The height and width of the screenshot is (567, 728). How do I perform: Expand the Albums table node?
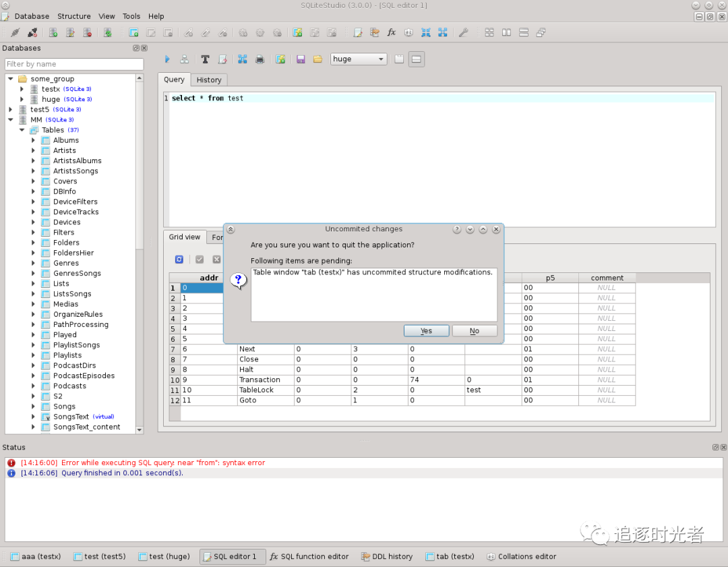tap(33, 140)
